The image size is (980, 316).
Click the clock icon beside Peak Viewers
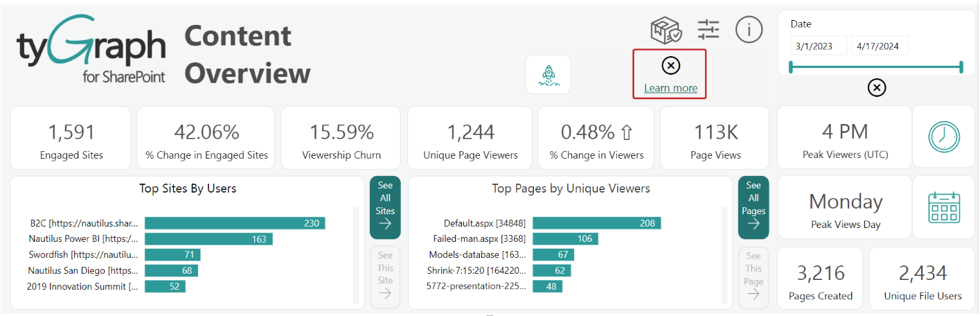943,137
